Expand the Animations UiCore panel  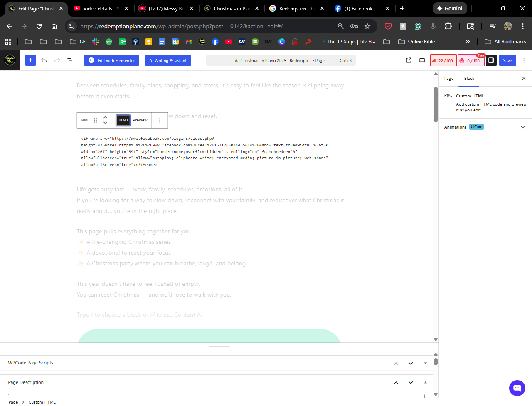(522, 127)
